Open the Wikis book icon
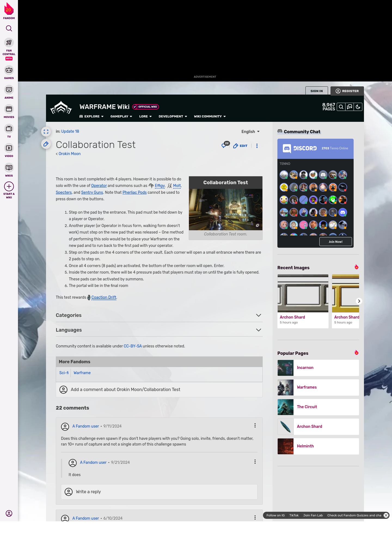392x545 pixels. click(x=9, y=168)
